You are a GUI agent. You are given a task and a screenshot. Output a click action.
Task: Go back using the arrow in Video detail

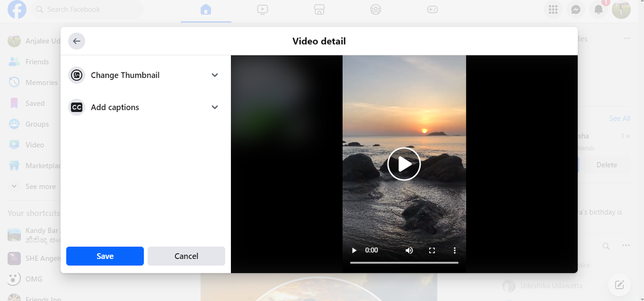click(76, 41)
